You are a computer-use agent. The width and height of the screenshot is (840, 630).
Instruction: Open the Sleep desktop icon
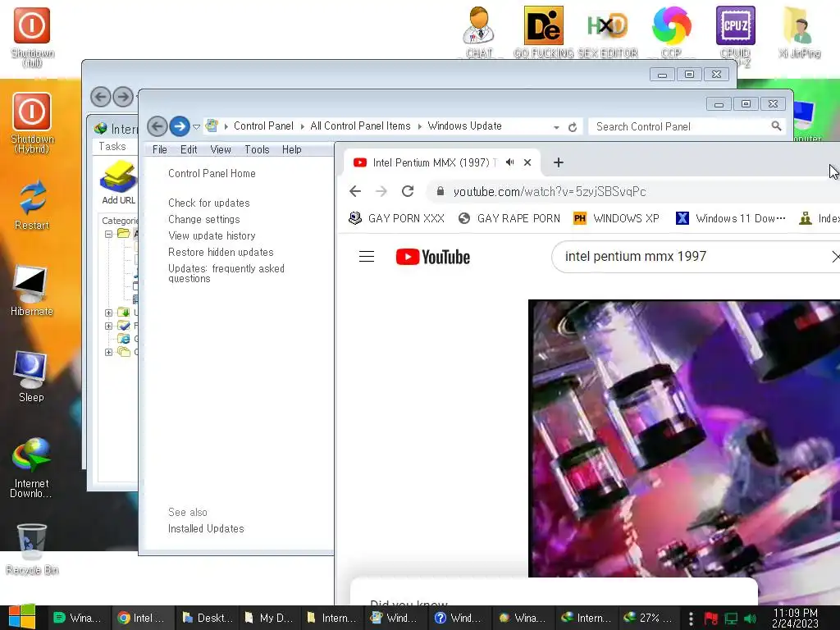31,376
